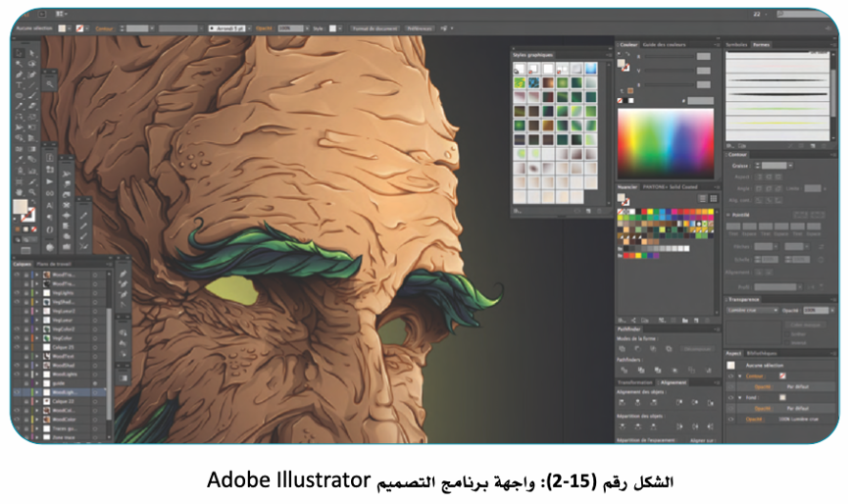Switch to the Transformation tab

pyautogui.click(x=635, y=382)
